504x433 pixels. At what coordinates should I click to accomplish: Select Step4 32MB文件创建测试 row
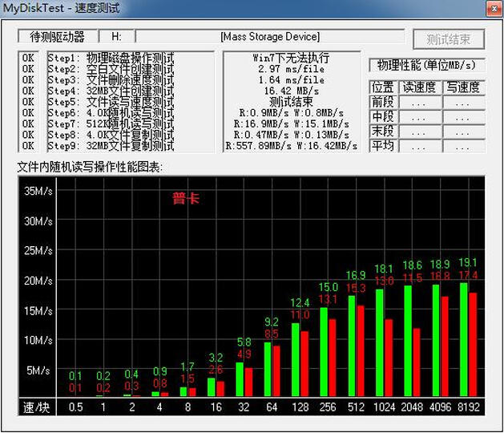111,91
